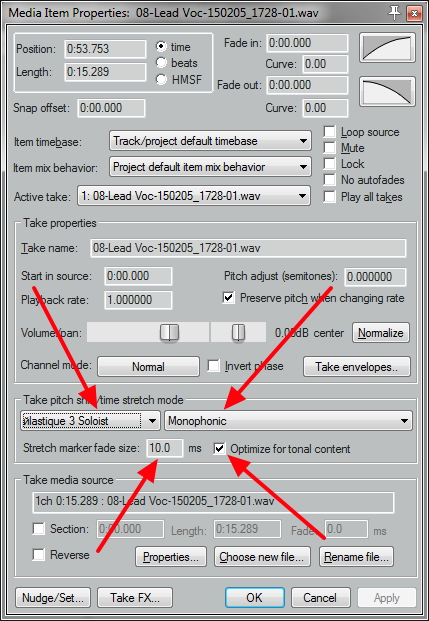Click the Position input field
429x621 pixels.
pyautogui.click(x=105, y=49)
